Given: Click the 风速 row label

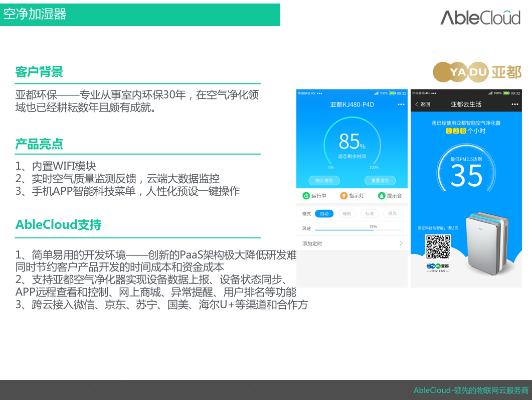Looking at the screenshot, I should [x=307, y=228].
